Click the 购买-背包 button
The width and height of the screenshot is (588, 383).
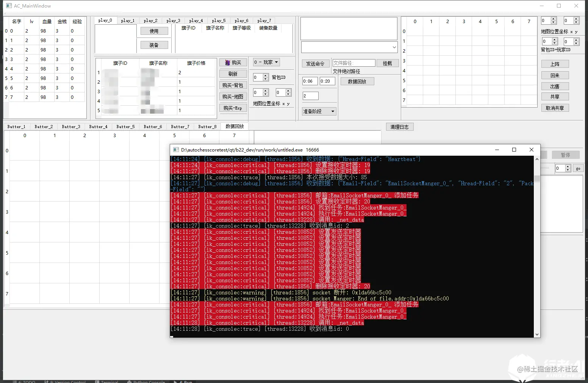pyautogui.click(x=233, y=85)
